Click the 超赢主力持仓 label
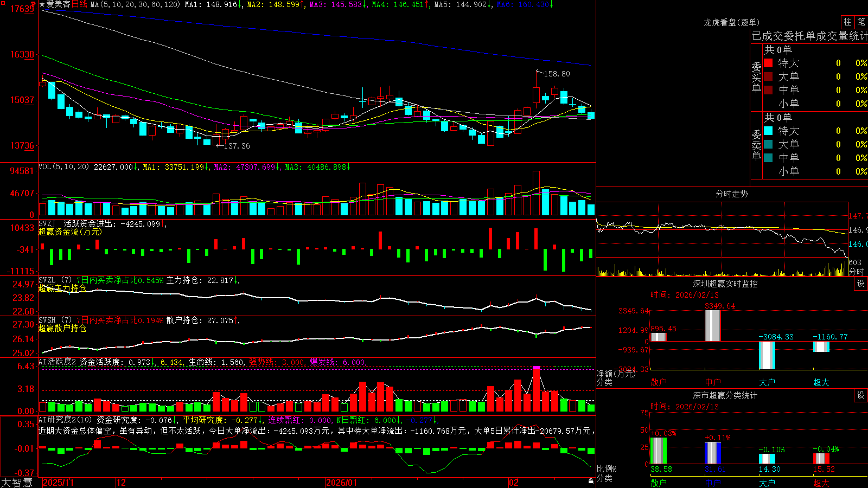The image size is (868, 488). point(62,288)
